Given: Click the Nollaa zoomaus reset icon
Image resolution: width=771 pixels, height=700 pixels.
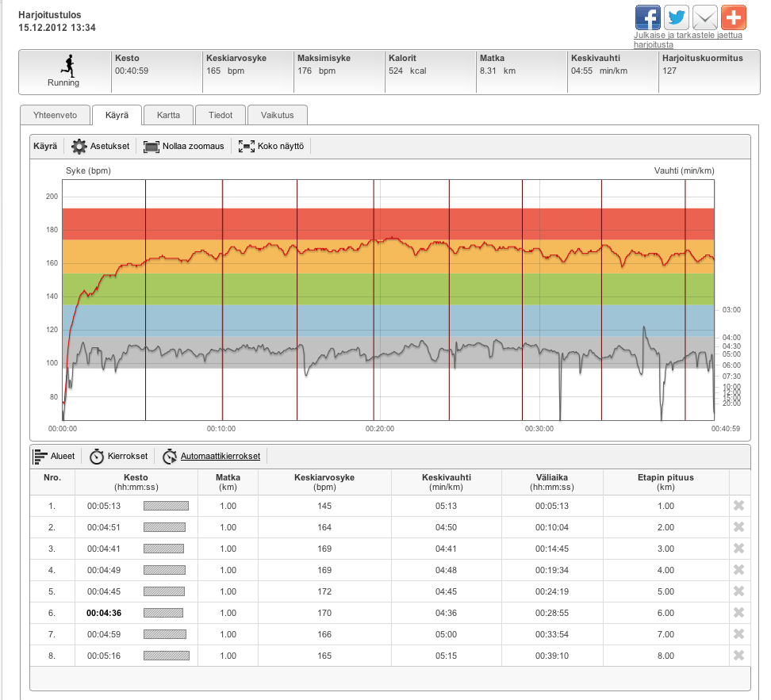Looking at the screenshot, I should coord(152,147).
